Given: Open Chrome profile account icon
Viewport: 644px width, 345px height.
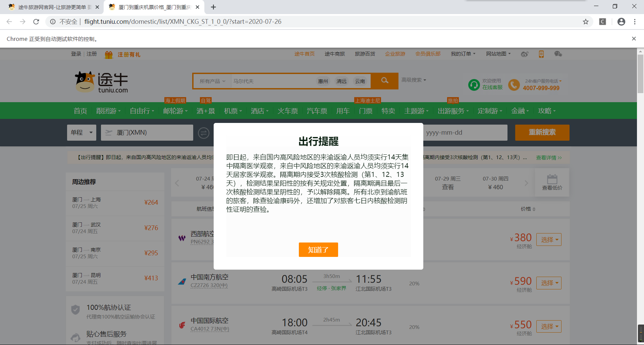Looking at the screenshot, I should point(621,22).
